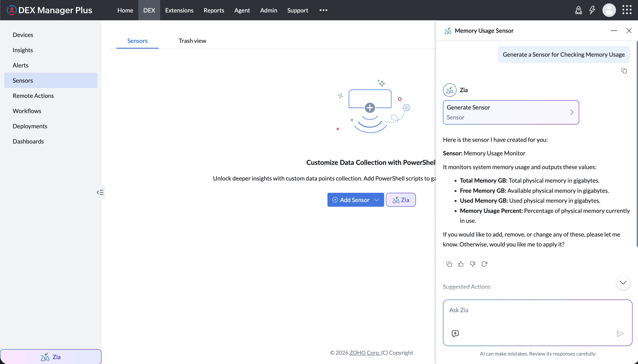Regenerate Zia's response

point(484,264)
